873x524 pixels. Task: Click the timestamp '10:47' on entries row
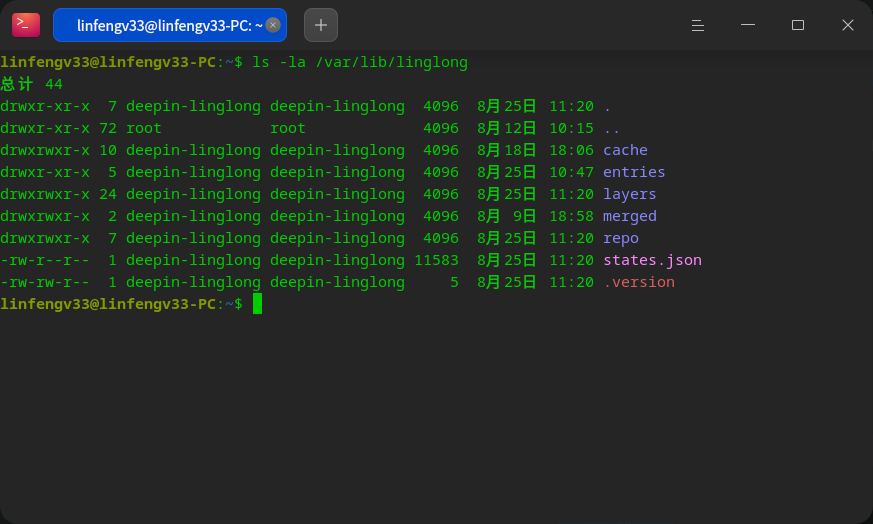click(571, 172)
